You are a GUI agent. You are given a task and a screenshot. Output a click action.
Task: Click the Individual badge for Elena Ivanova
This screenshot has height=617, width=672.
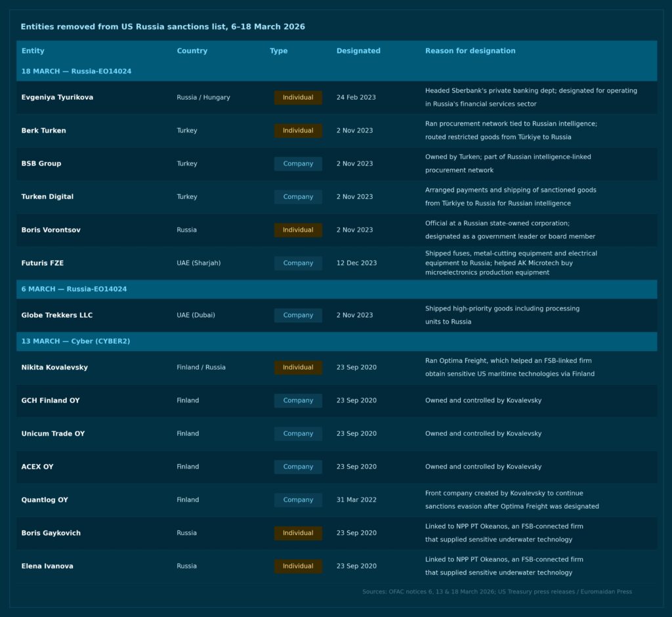(x=298, y=566)
